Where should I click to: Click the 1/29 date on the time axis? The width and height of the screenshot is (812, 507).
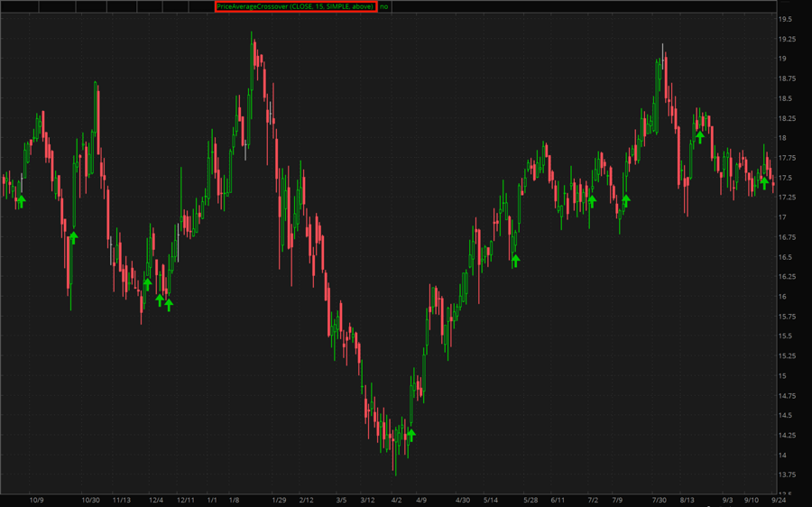pos(278,500)
